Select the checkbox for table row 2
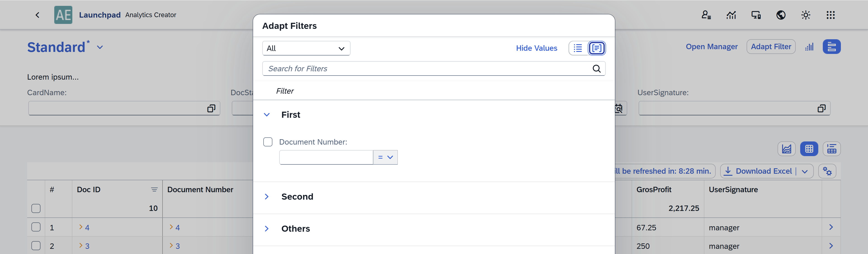 (36, 246)
